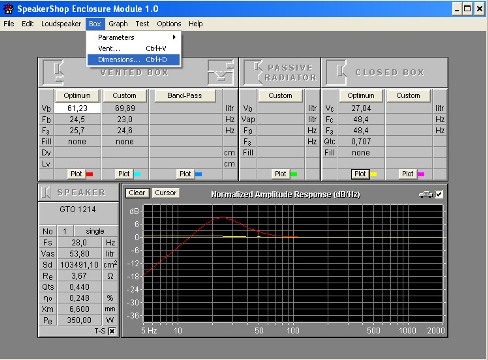This screenshot has width=488, height=360.
Task: Click the red Plot swatch for Optimum vented
Action: pos(90,174)
